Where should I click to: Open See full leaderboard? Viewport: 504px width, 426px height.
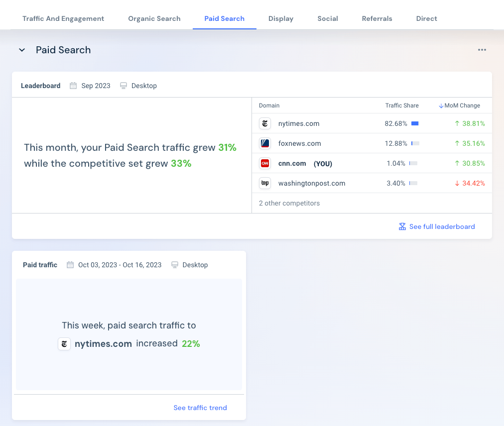click(442, 226)
